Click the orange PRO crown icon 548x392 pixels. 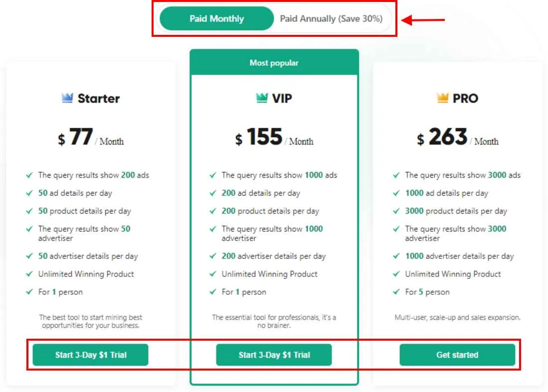[442, 98]
